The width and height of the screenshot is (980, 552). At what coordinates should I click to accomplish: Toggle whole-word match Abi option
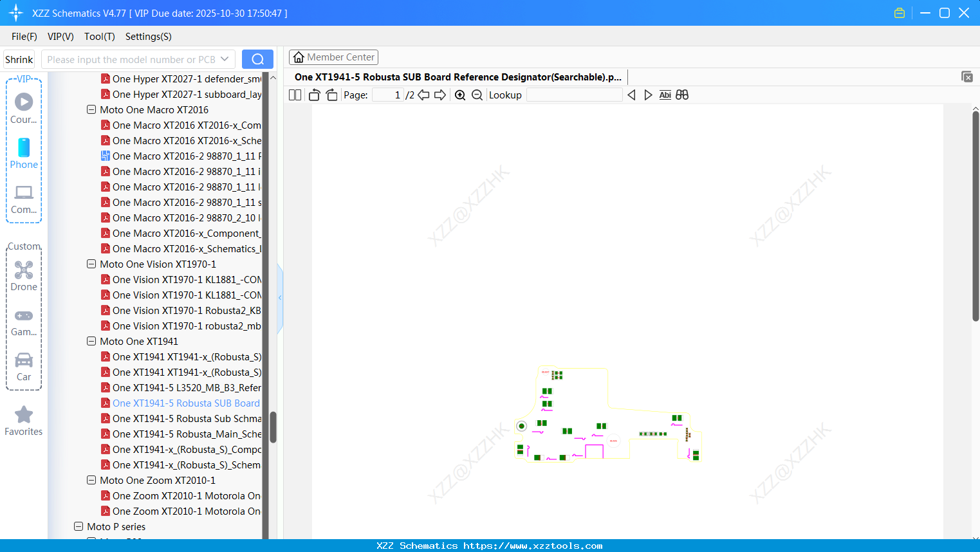(665, 95)
